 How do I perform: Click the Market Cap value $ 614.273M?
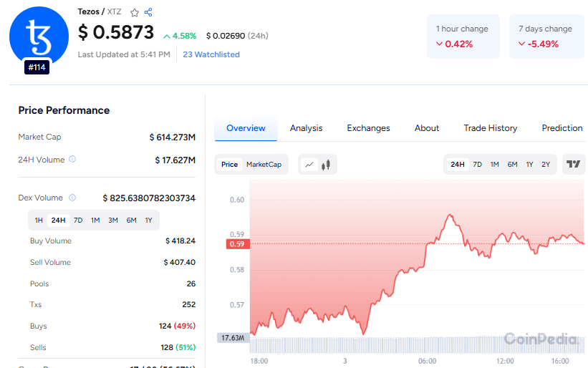click(x=172, y=137)
